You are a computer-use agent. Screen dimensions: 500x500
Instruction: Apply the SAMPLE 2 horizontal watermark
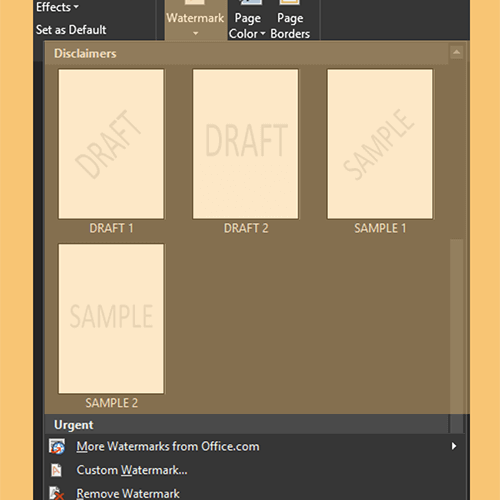(x=111, y=319)
